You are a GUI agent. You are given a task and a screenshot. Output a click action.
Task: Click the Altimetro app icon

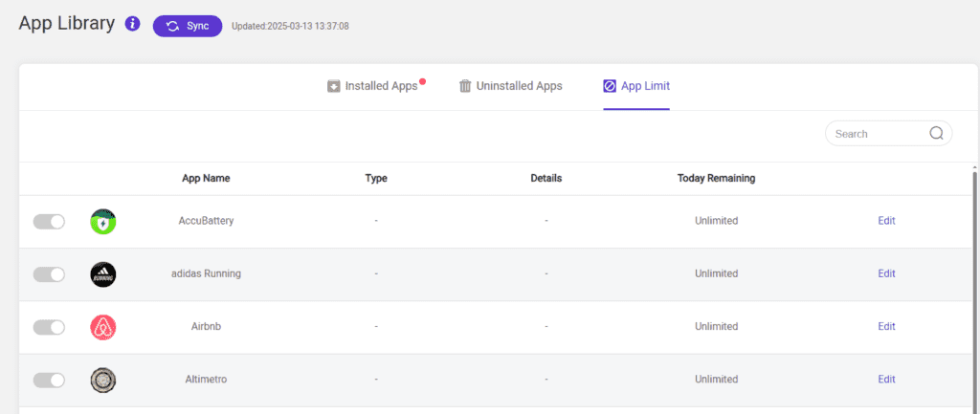tap(103, 380)
